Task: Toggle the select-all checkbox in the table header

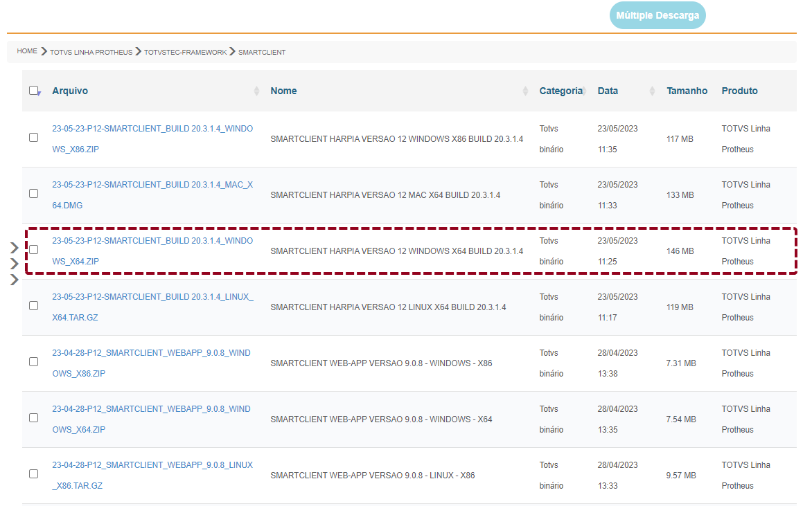Action: [34, 91]
